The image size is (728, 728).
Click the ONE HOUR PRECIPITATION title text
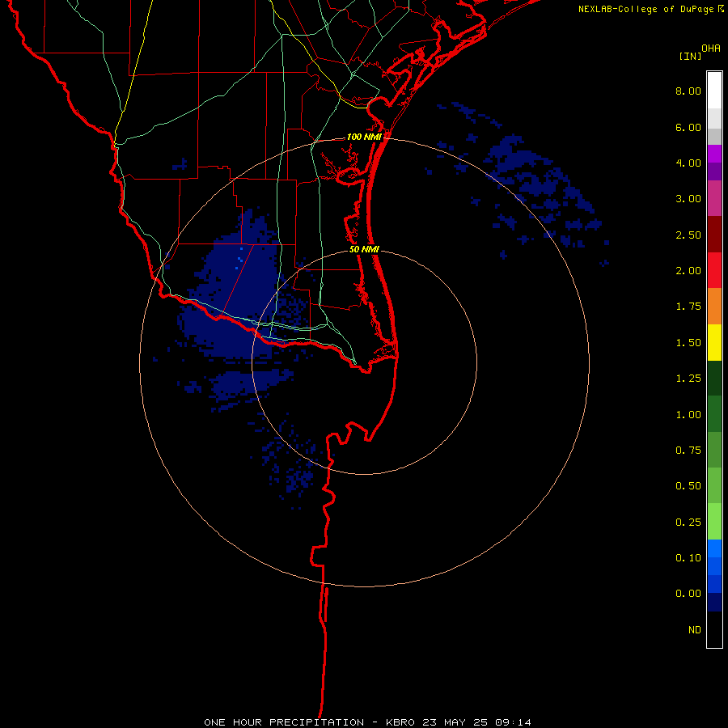(x=284, y=722)
